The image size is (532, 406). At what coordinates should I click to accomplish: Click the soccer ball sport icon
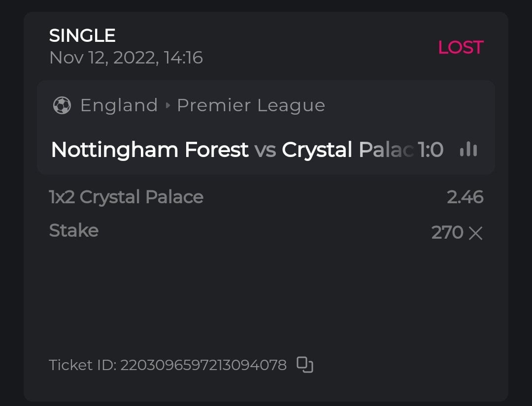(62, 105)
